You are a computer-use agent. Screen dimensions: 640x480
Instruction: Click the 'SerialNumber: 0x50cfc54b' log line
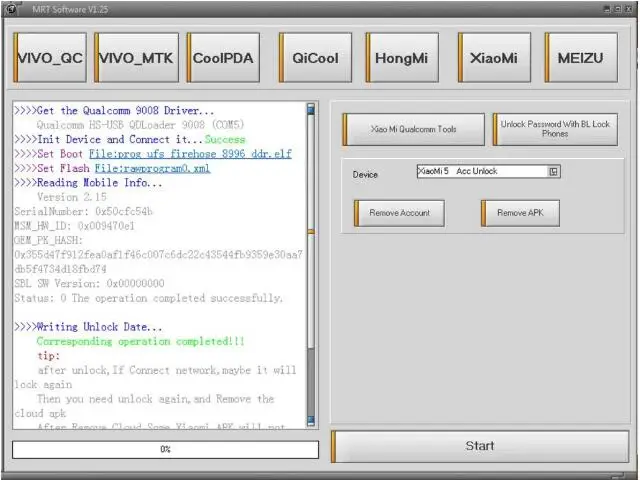tap(83, 211)
